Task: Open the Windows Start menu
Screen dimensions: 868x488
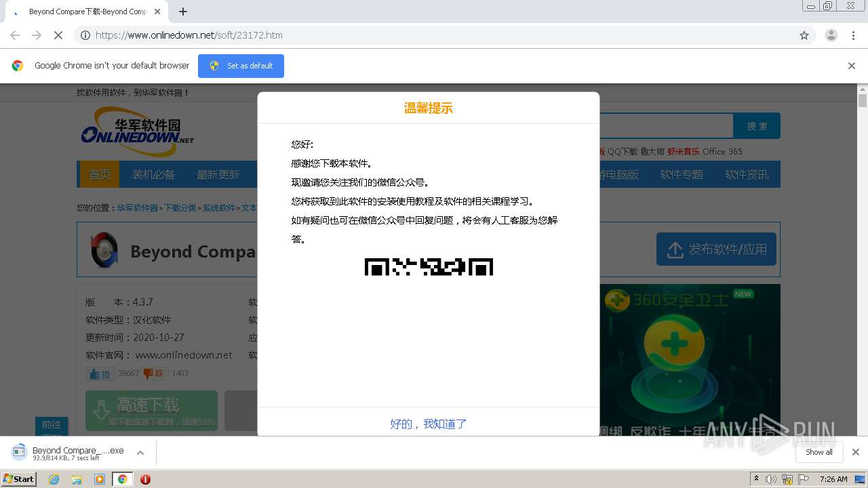Action: point(19,479)
